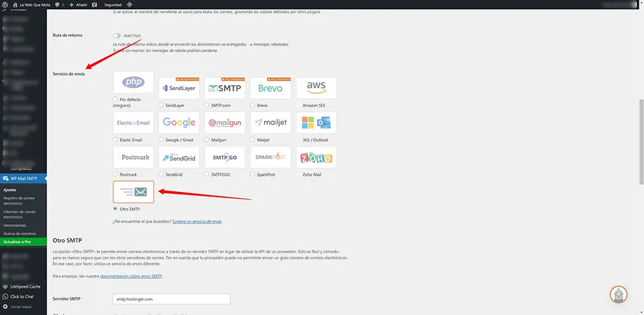Toggle the Ruta de retorno switch
Screen dimensions: 644x315
point(117,35)
